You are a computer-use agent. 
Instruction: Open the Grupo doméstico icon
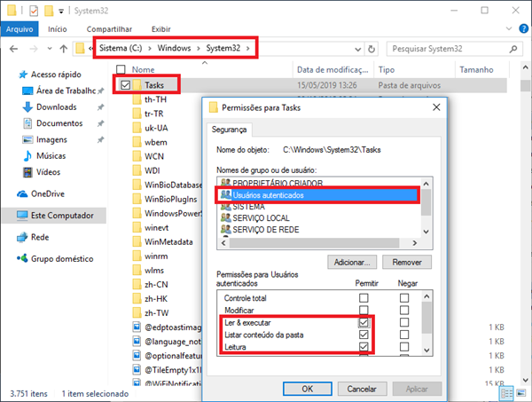pos(22,258)
